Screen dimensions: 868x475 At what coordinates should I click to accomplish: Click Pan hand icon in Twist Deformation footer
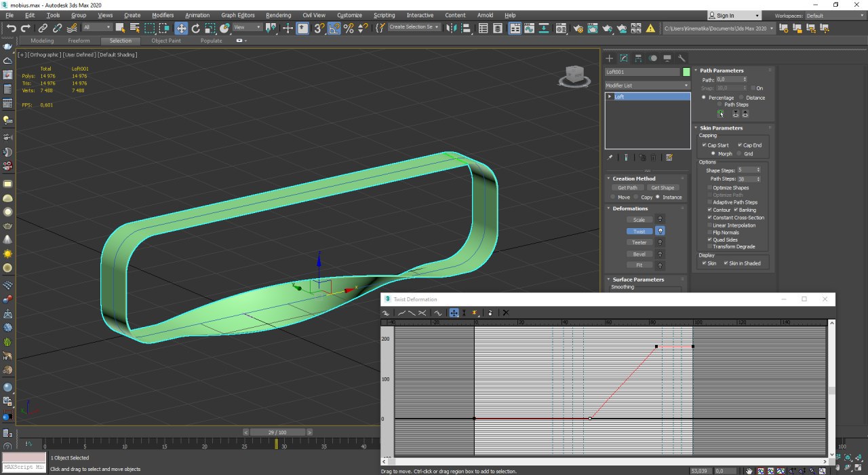point(749,470)
